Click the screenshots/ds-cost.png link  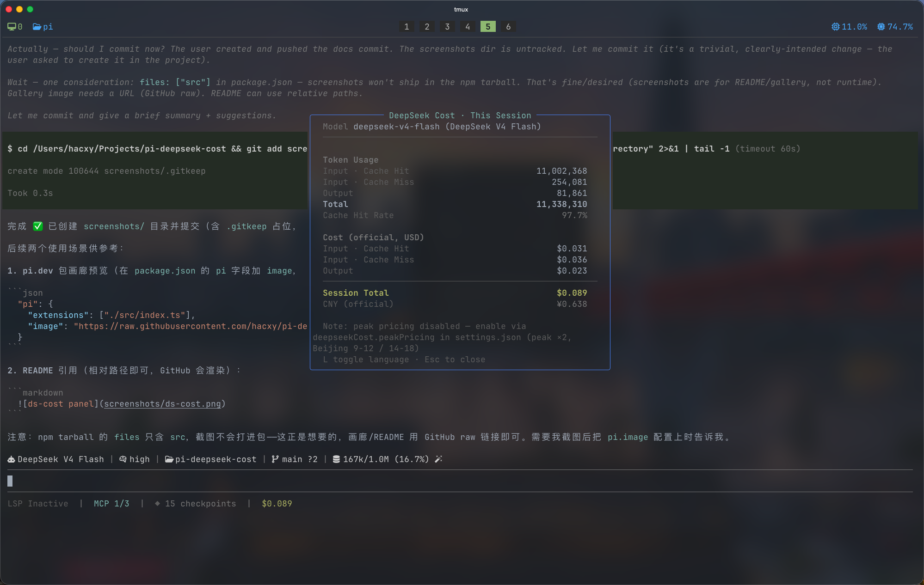[x=162, y=404]
